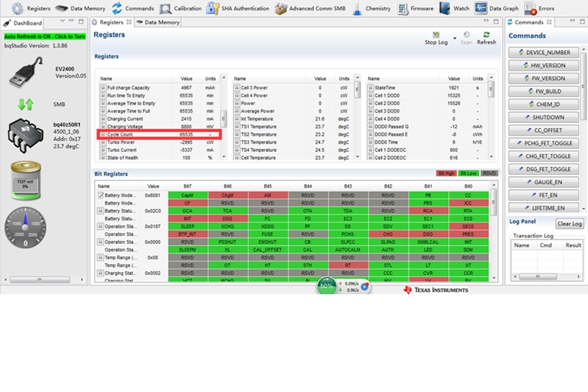This screenshot has width=588, height=392.
Task: Click the bq40z50R1 chip icon
Action: 25,136
